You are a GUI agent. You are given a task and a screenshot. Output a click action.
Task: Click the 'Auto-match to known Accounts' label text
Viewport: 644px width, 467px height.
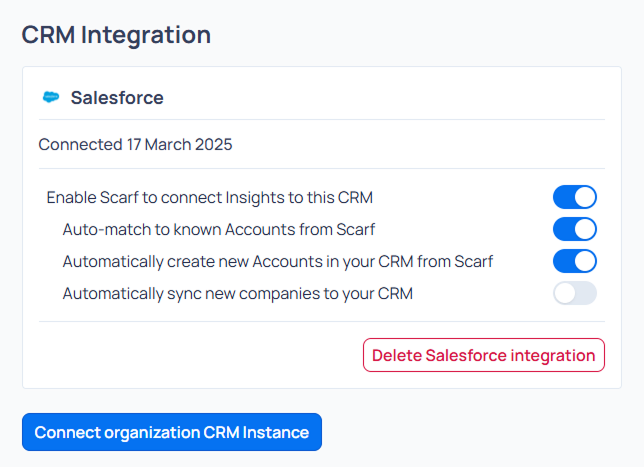[x=218, y=229]
